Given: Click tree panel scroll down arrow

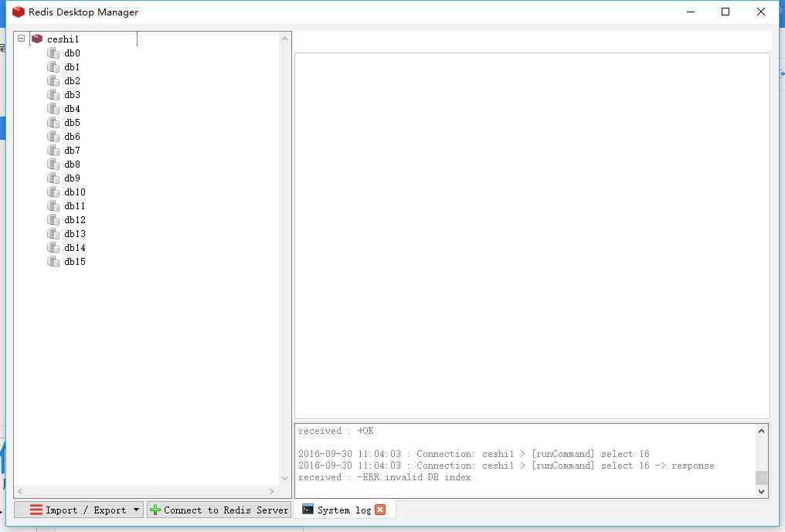Looking at the screenshot, I should pyautogui.click(x=284, y=479).
